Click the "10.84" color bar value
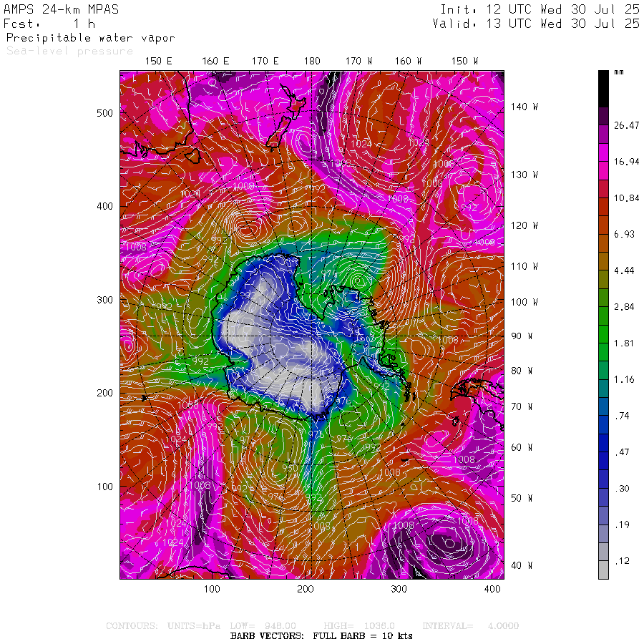This screenshot has width=644, height=644. 627,198
